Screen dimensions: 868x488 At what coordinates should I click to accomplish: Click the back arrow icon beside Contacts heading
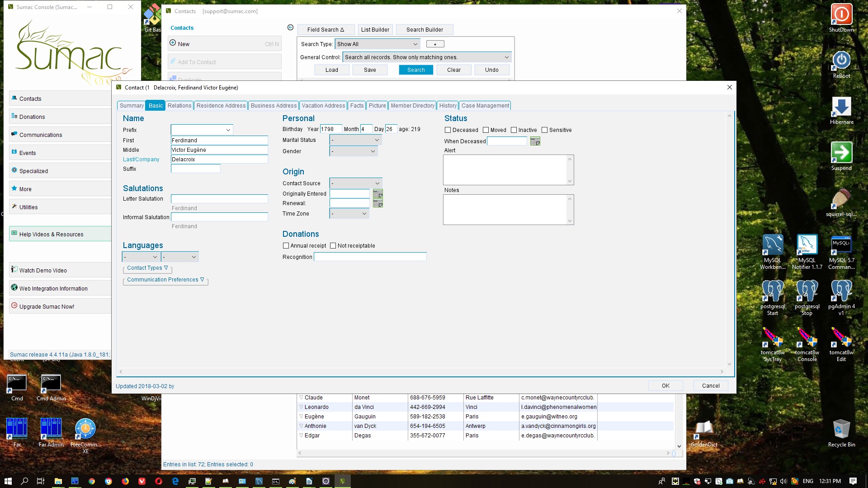pyautogui.click(x=290, y=28)
